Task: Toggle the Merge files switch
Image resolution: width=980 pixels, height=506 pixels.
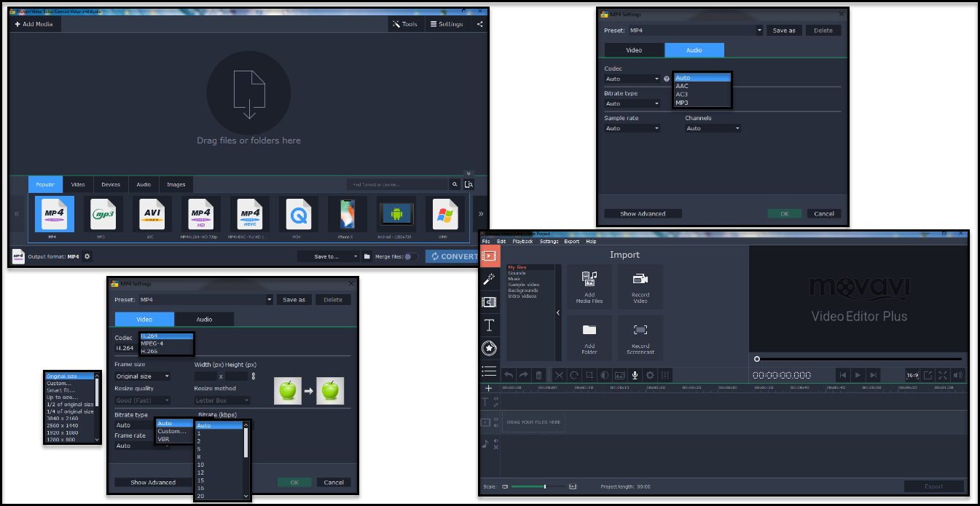Action: coord(412,256)
